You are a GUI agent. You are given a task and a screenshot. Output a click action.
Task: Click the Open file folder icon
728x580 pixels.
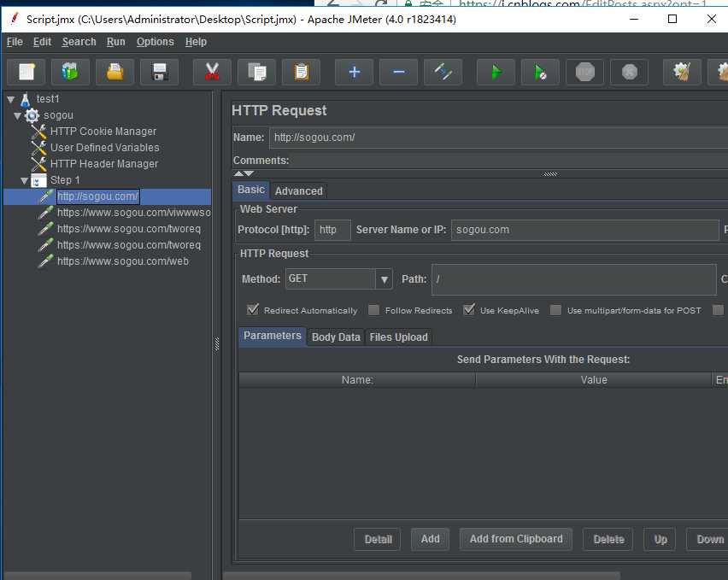pos(114,72)
